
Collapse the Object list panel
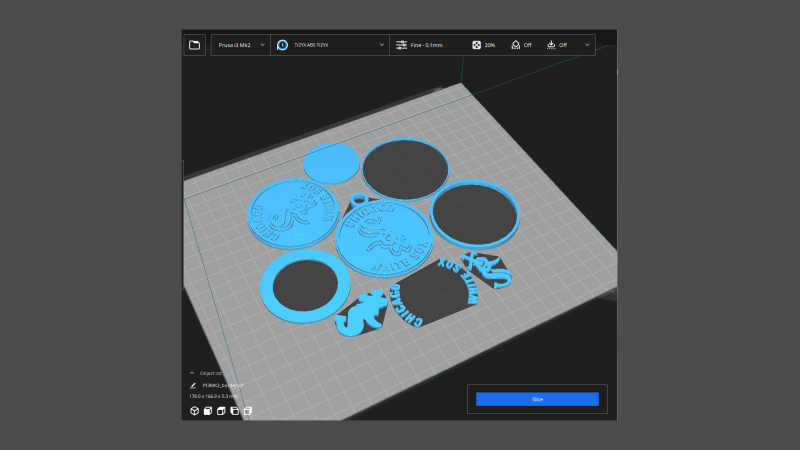[x=192, y=373]
